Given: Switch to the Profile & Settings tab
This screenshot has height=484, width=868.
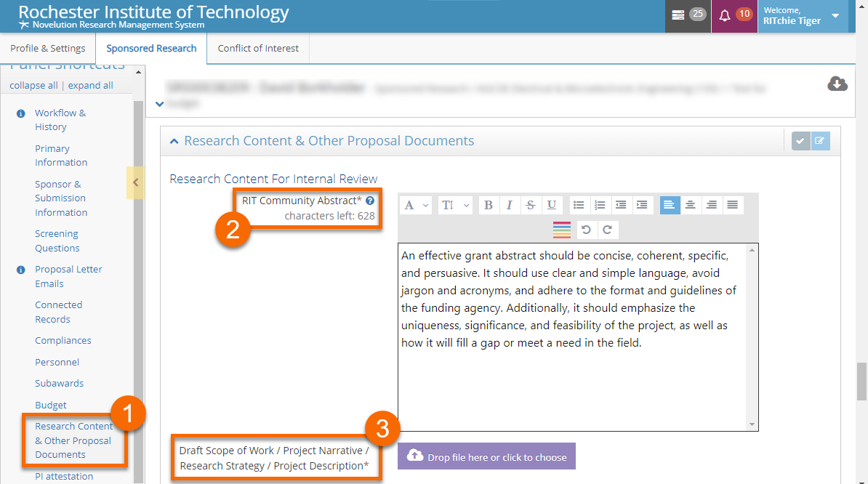Looking at the screenshot, I should pos(48,49).
